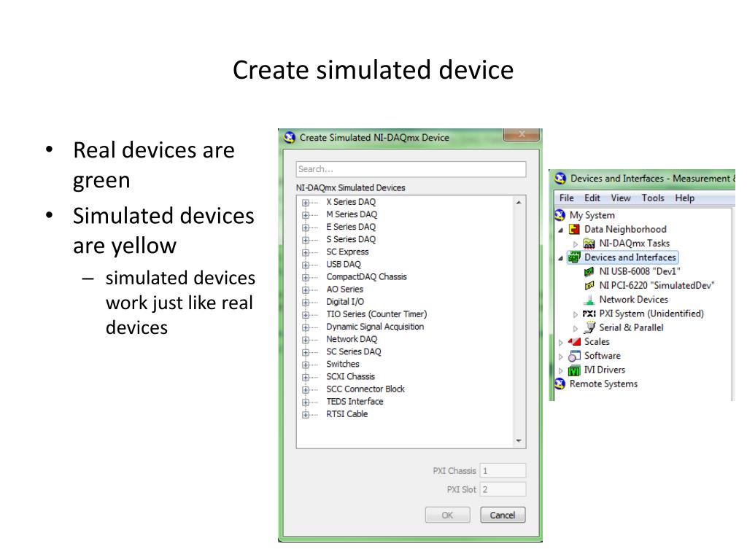The width and height of the screenshot is (747, 560).
Task: Expand the Network DAQ node
Action: pos(306,340)
